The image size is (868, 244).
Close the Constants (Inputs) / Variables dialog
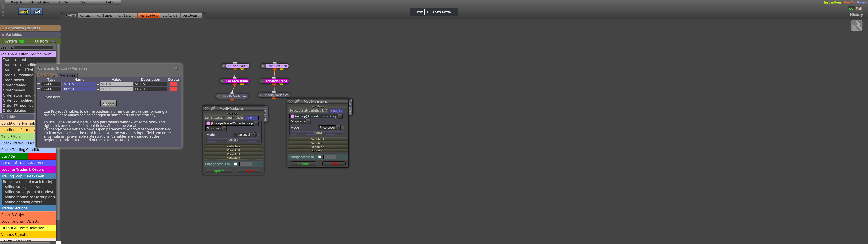176,68
